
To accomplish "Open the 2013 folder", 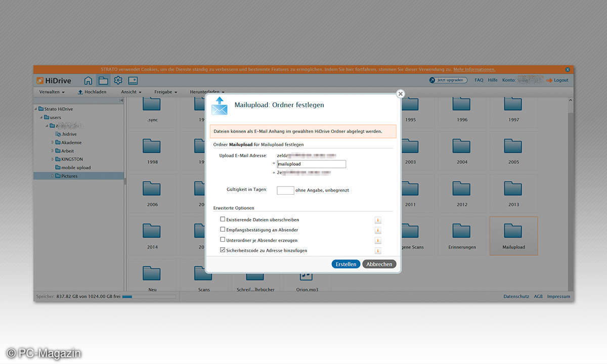I will coord(513,193).
